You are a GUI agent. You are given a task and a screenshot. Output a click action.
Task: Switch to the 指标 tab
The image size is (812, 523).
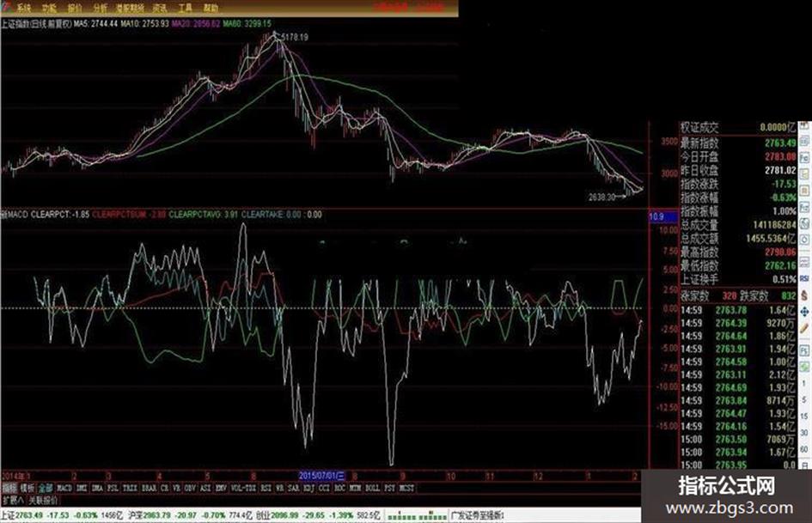[9, 488]
